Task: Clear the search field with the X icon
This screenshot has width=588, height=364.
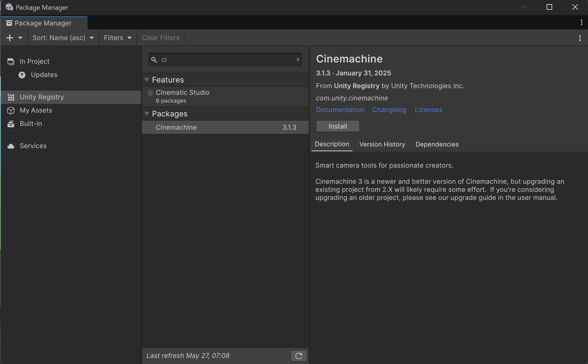Action: (298, 59)
